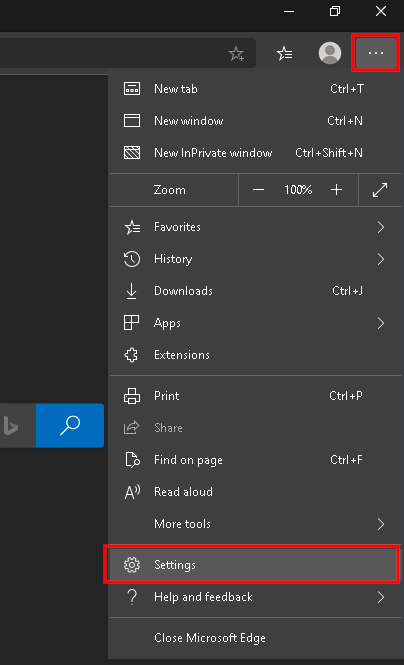Expand the Favorites submenu
Image resolution: width=404 pixels, height=665 pixels.
pyautogui.click(x=256, y=227)
